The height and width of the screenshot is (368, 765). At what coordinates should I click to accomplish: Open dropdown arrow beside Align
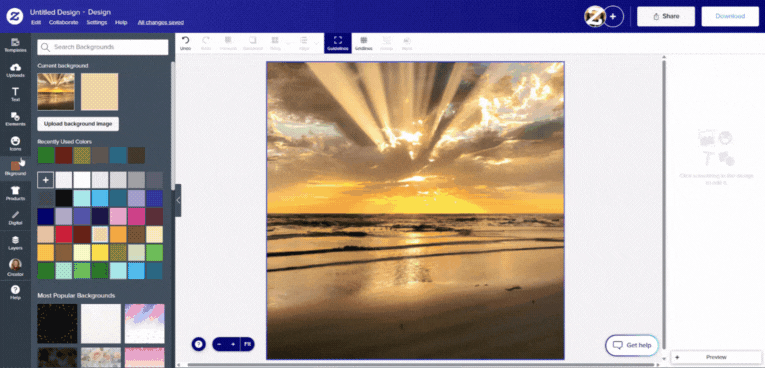pos(316,43)
